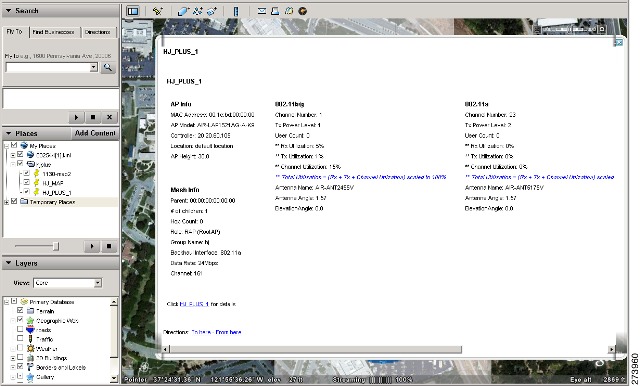This screenshot has width=640, height=386.
Task: Click the Traffic light icon
Action: pos(30,339)
